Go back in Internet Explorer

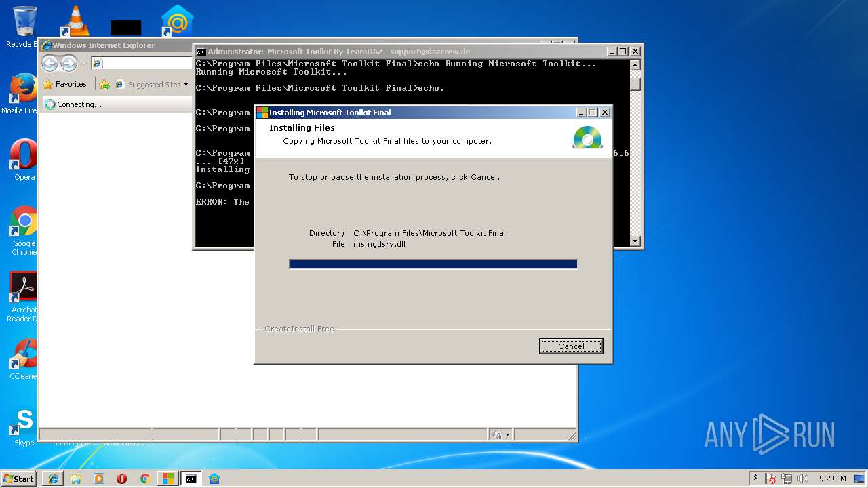point(50,64)
